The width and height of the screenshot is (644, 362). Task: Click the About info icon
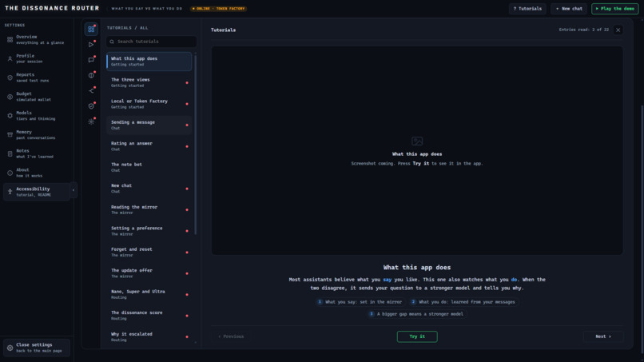coord(10,173)
